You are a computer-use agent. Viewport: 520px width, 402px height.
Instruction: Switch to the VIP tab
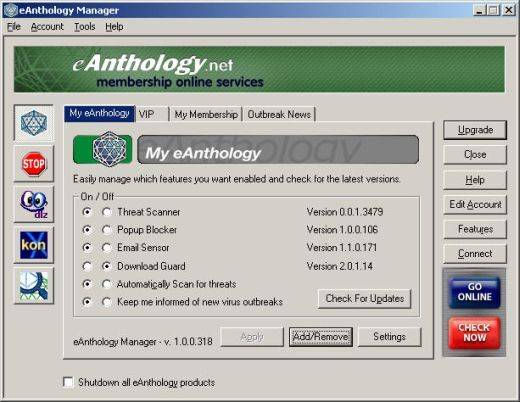[152, 115]
